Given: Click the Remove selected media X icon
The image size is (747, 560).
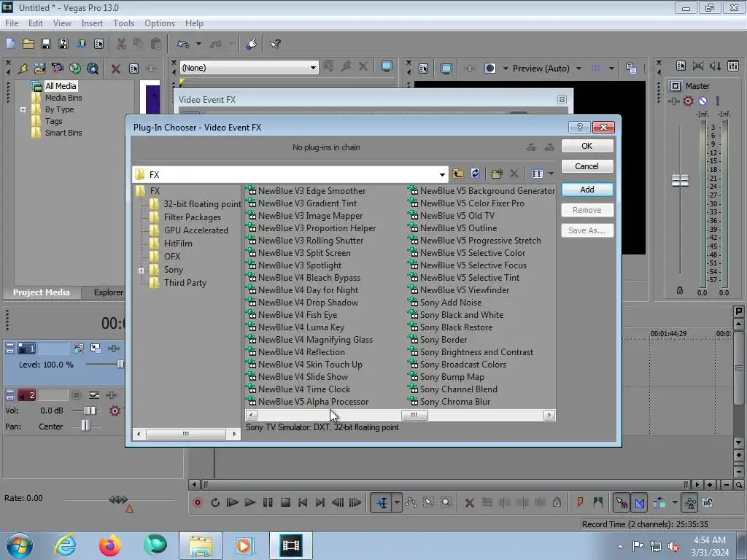Looking at the screenshot, I should click(115, 69).
